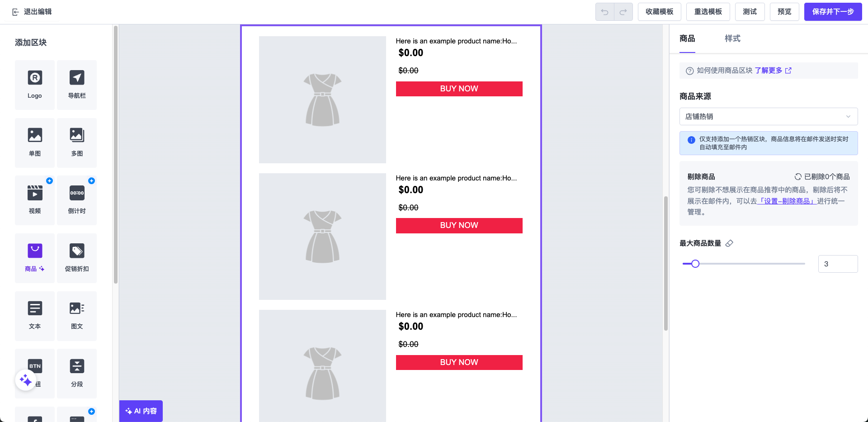Click 保存并下一步 button
This screenshot has height=422, width=868.
click(x=833, y=12)
